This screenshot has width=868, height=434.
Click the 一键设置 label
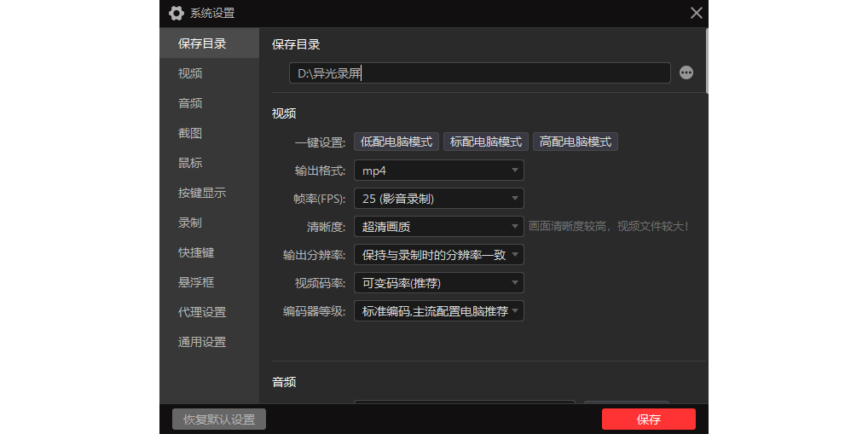(321, 142)
